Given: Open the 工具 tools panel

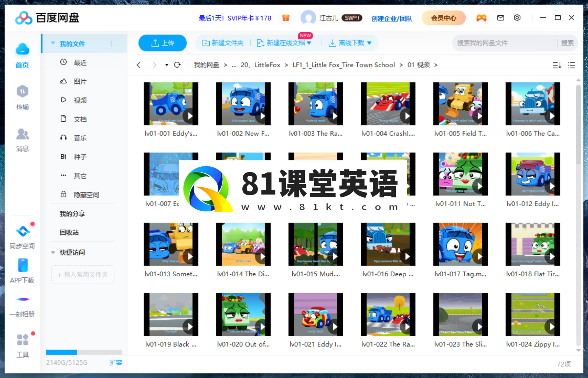Looking at the screenshot, I should point(22,346).
